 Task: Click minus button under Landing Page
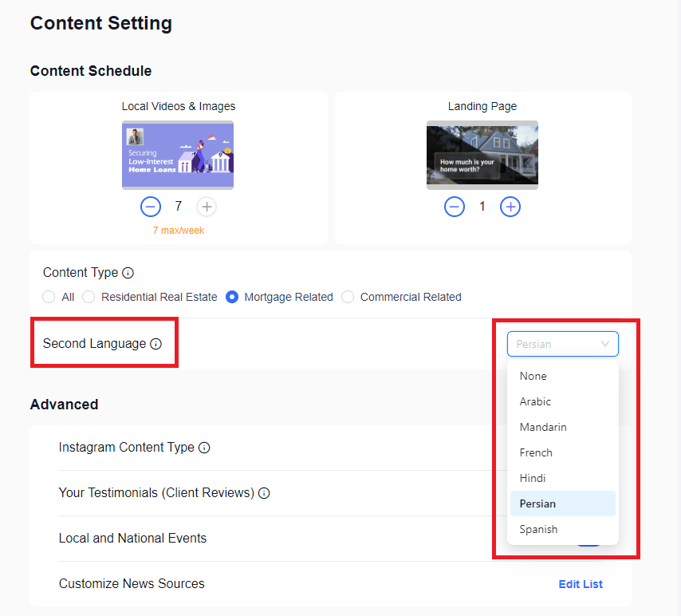point(455,207)
